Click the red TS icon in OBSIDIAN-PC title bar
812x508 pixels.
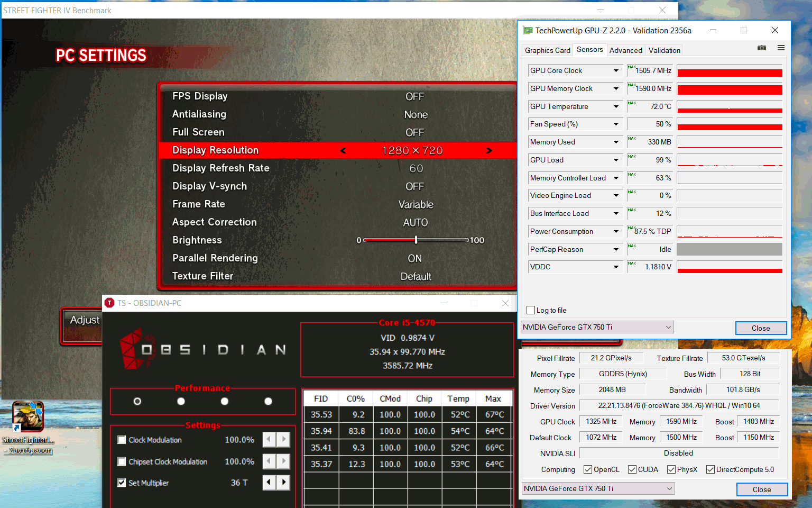coord(109,303)
